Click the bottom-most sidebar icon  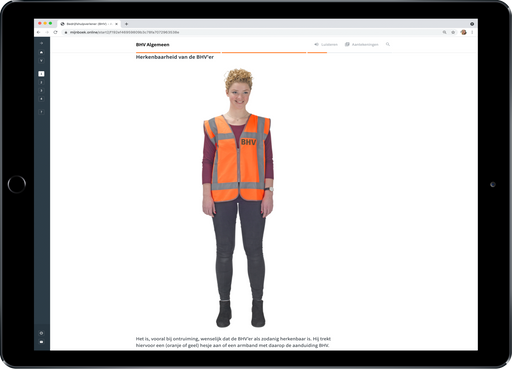[41, 342]
